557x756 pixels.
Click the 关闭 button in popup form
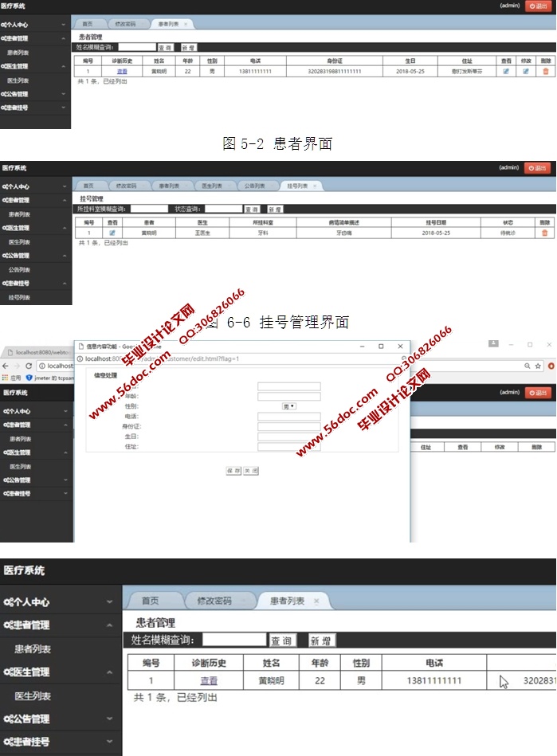250,471
